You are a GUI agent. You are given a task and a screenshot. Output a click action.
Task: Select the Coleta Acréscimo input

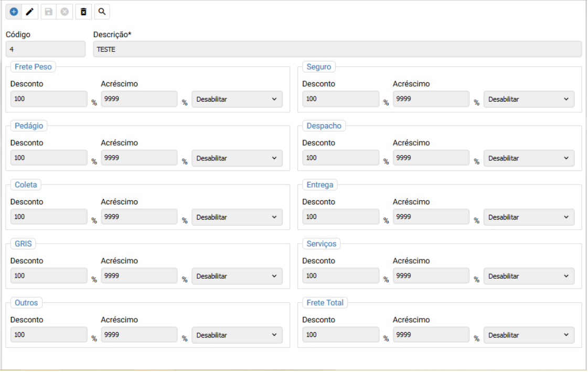139,217
